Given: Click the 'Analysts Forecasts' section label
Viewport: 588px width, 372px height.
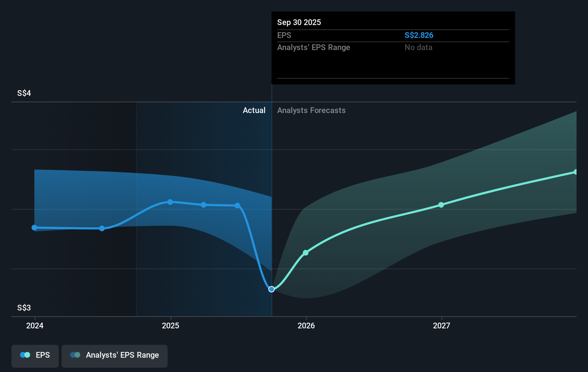Looking at the screenshot, I should point(311,111).
